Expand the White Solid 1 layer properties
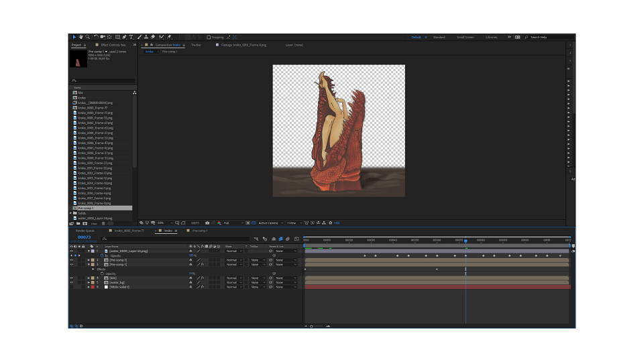This screenshot has width=644, height=362. pos(89,287)
